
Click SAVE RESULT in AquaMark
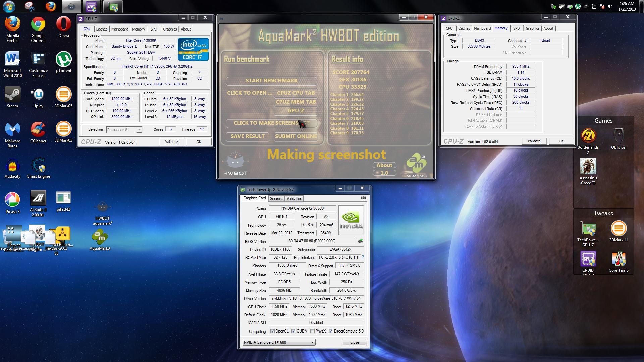pos(248,136)
